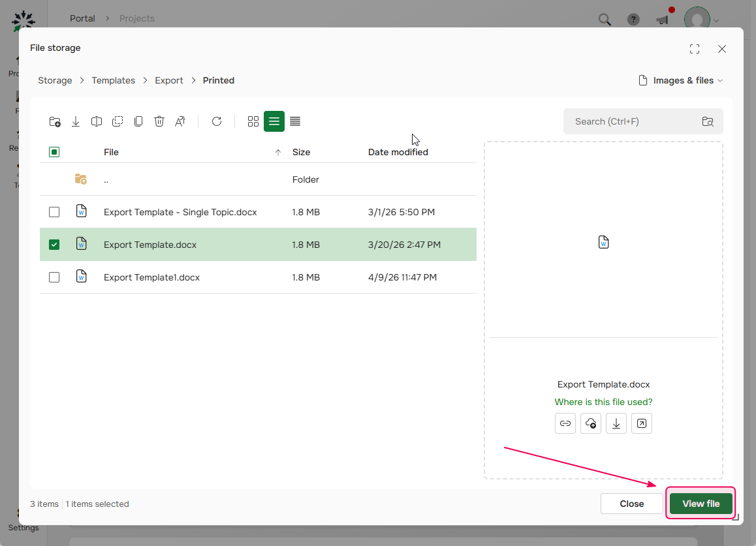This screenshot has width=756, height=546.
Task: Click the Export Template.docx file name in list
Action: (150, 245)
